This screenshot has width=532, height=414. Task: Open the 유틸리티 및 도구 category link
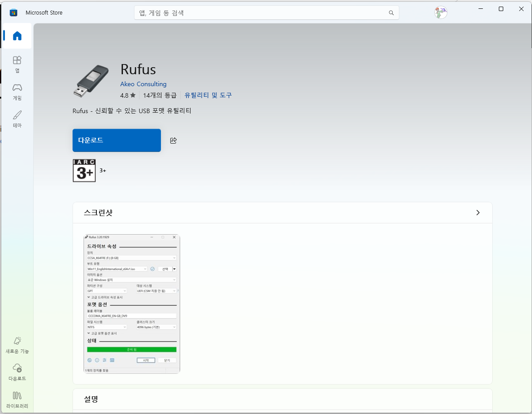(x=208, y=95)
